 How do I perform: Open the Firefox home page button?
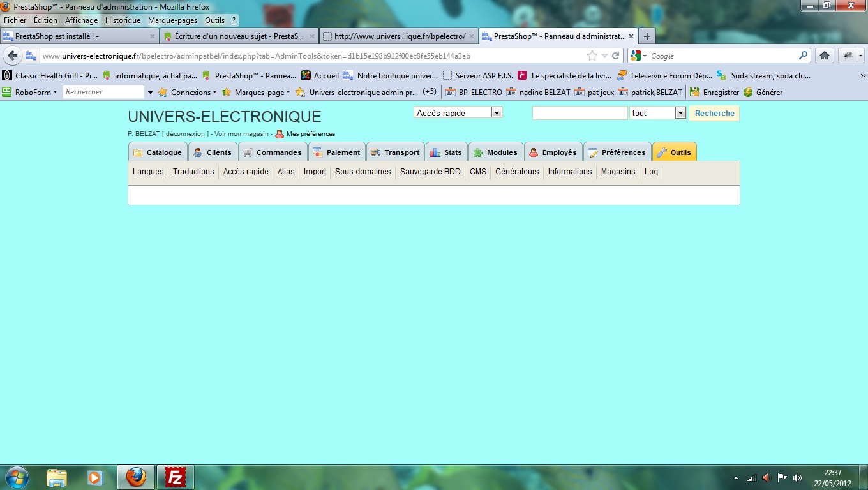(825, 56)
